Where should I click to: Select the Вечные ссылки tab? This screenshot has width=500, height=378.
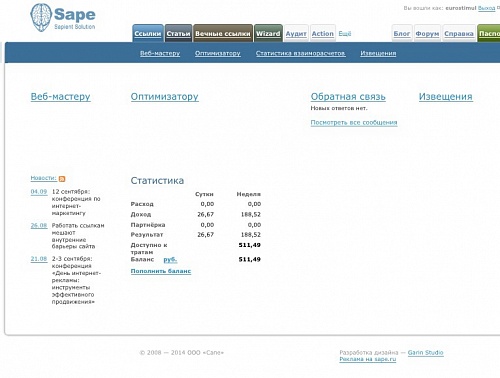pos(223,34)
